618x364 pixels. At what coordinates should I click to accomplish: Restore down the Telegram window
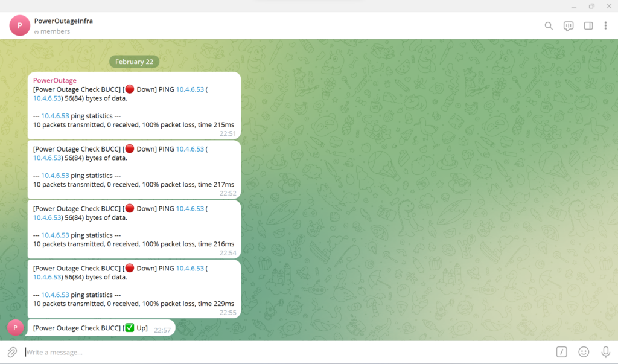(591, 6)
